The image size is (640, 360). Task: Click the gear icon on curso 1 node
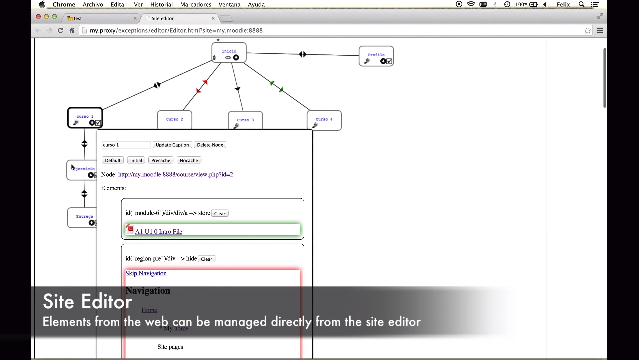click(x=92, y=122)
